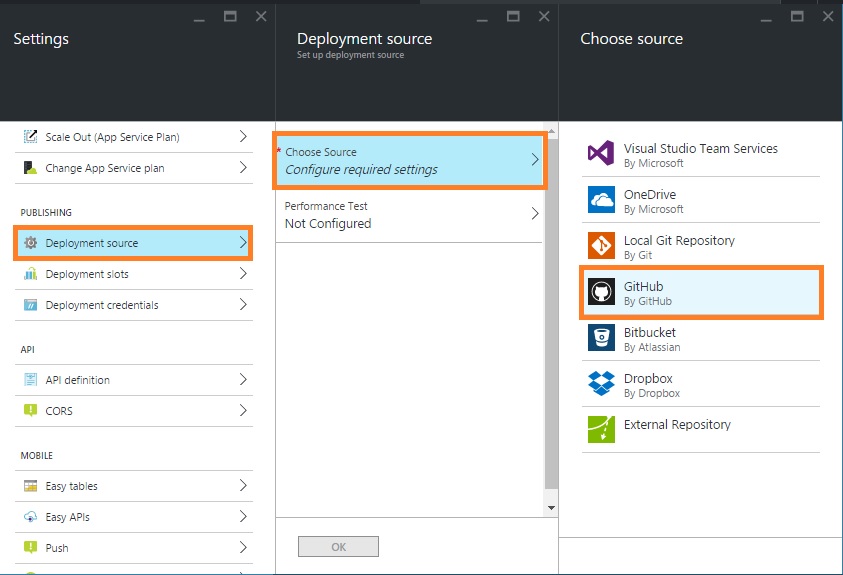
Task: Open Change App Service plan
Action: [x=104, y=168]
